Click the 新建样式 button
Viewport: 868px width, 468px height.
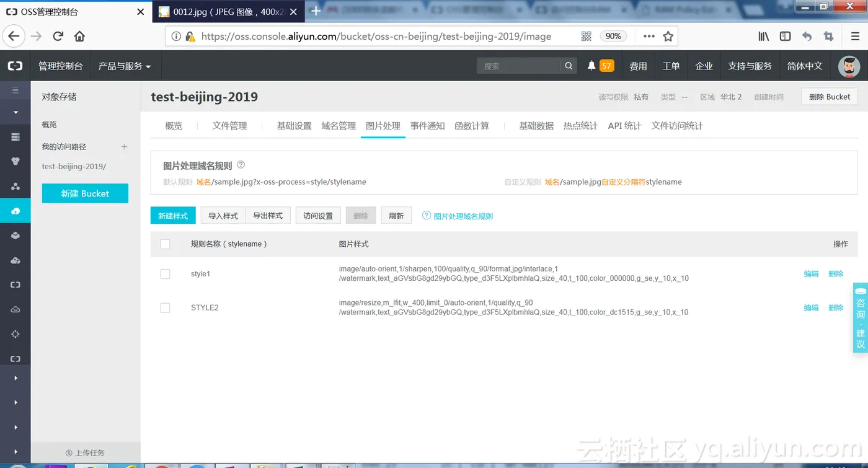tap(173, 216)
